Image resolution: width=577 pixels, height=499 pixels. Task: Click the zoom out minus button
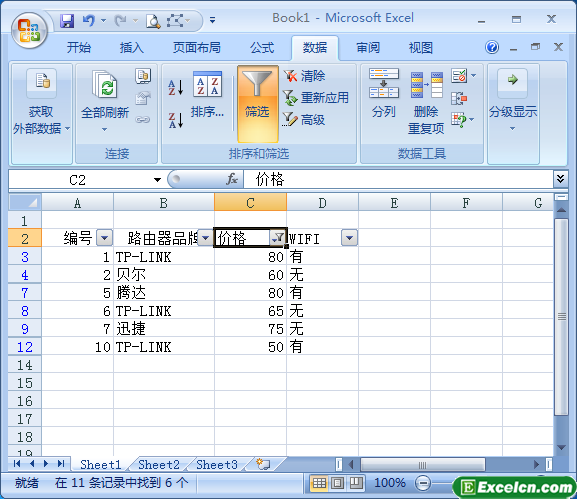(x=423, y=483)
